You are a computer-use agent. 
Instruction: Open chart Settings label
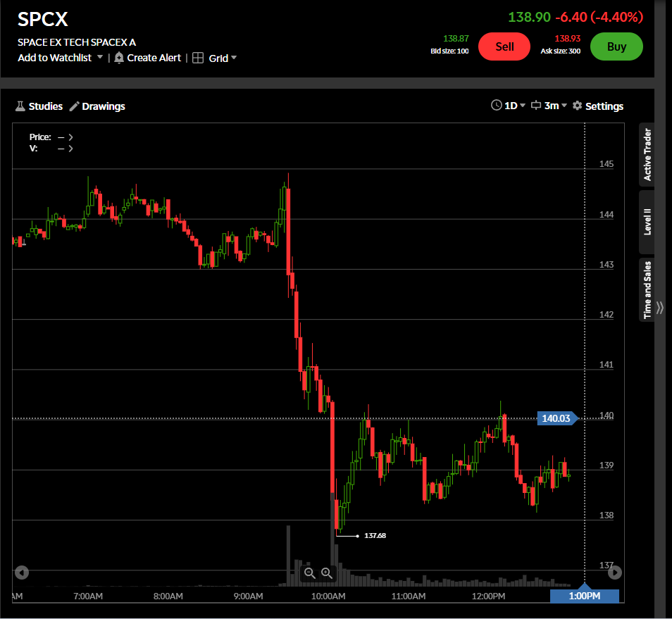604,106
